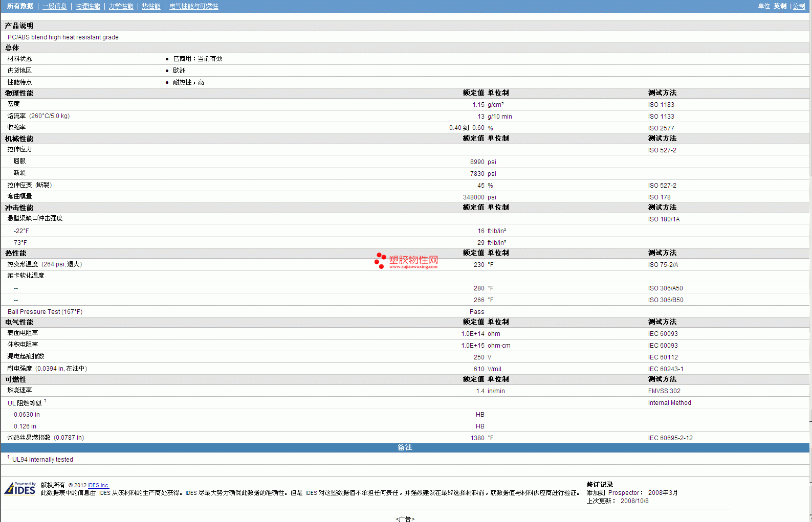This screenshot has height=522, width=812.
Task: Select 英制 unit option
Action: pos(780,6)
